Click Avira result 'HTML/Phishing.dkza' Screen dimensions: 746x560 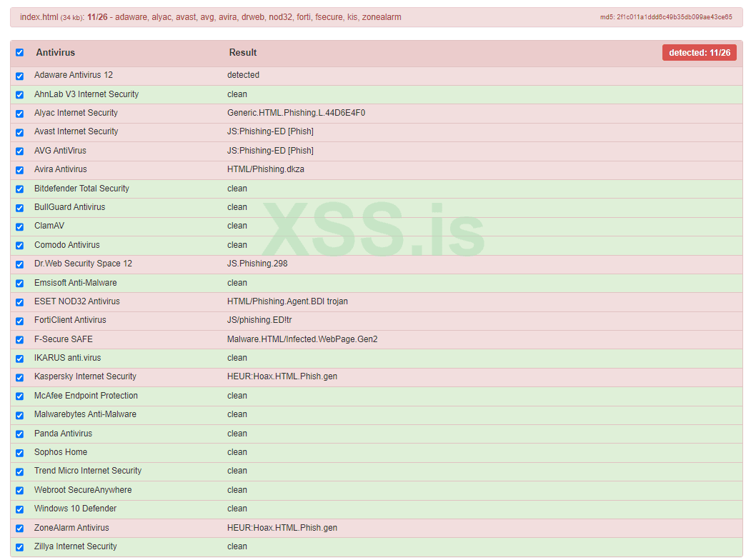(266, 169)
